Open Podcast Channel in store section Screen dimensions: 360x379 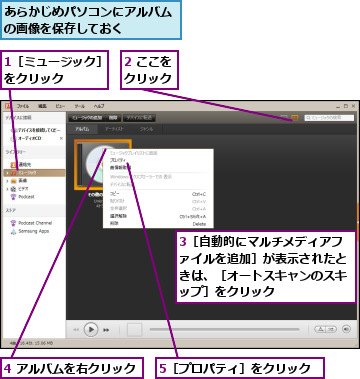pos(35,223)
